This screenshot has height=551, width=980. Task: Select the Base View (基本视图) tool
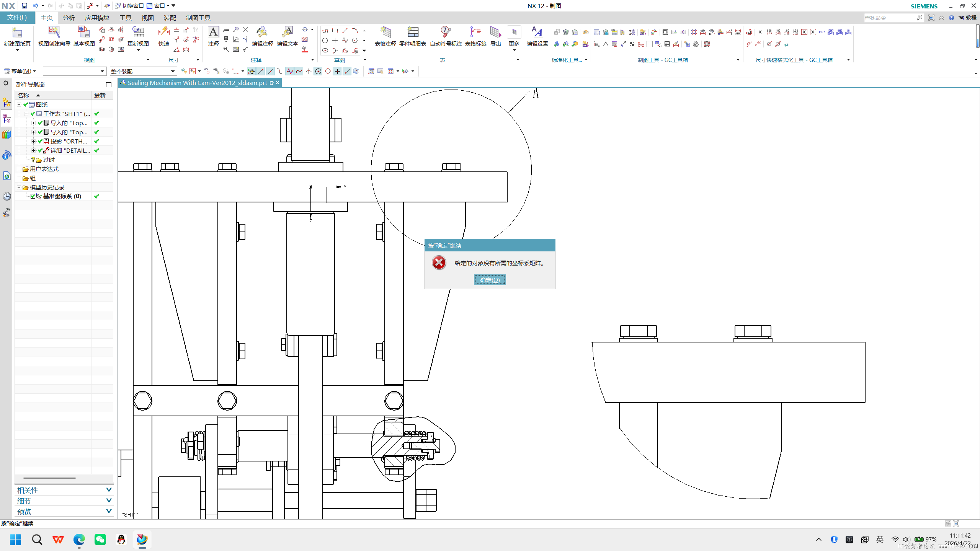click(x=84, y=33)
